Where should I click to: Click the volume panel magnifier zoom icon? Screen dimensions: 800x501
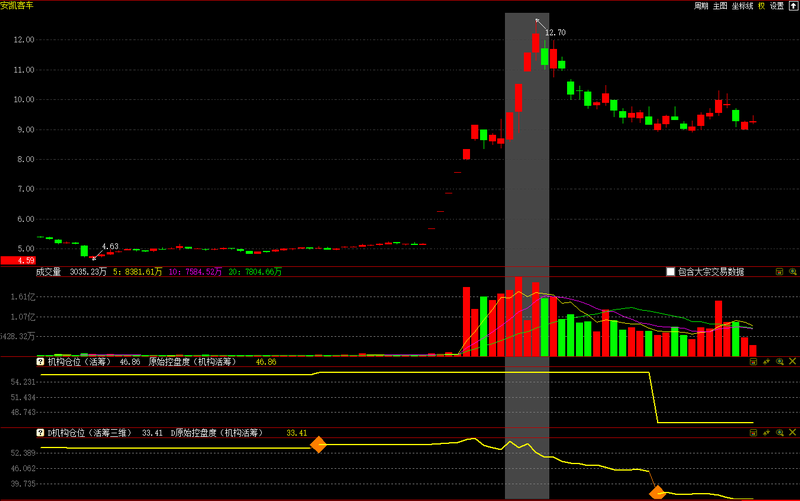tap(793, 272)
